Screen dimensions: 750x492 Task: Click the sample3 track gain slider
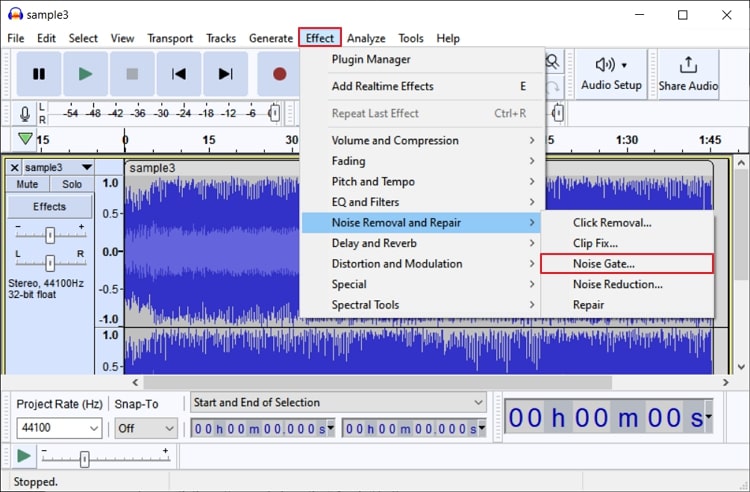(x=50, y=235)
